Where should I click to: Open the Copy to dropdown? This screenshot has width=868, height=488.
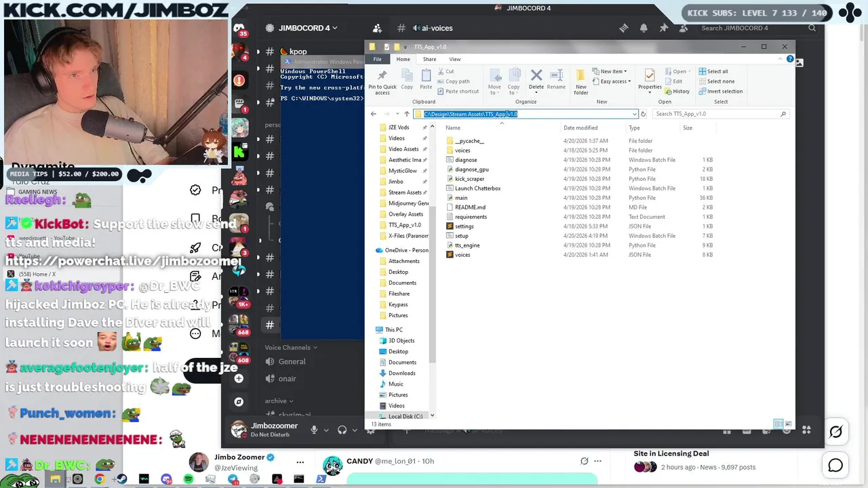514,81
